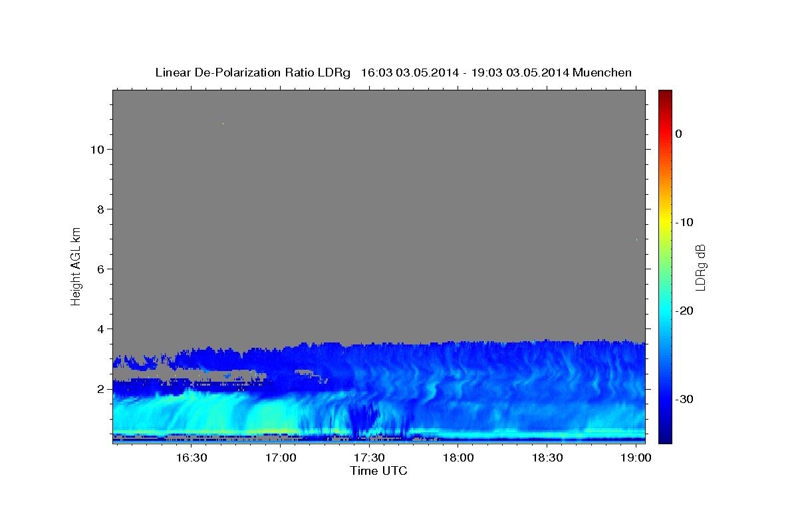Click the plot title 'Linear De-Polarization Ratio LDRg'
The height and width of the screenshot is (532, 798).
tap(253, 72)
